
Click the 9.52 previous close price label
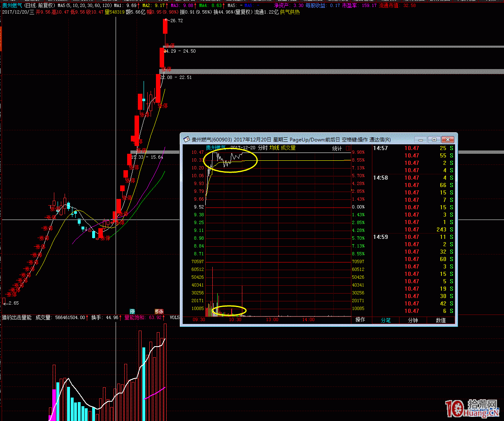[199, 207]
